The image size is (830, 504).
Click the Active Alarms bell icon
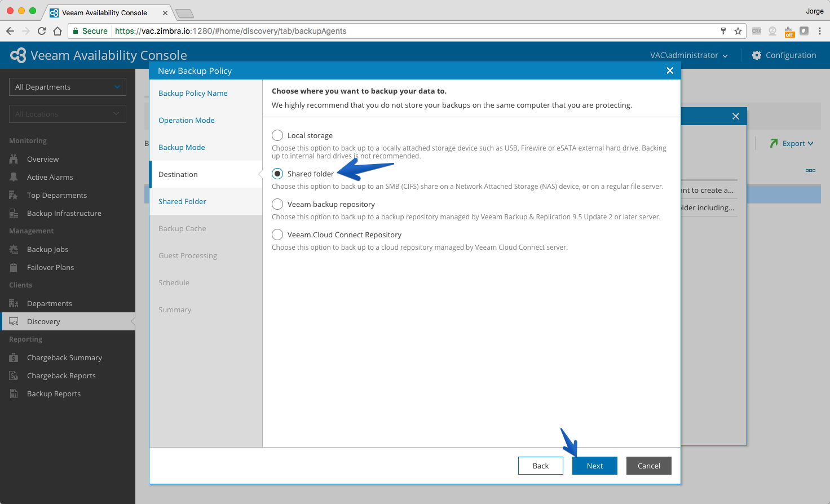coord(14,177)
